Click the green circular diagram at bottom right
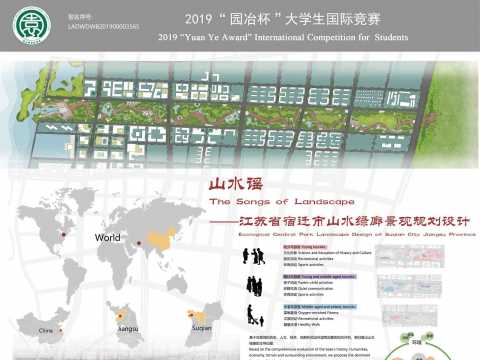480x360 pixels. (418, 346)
